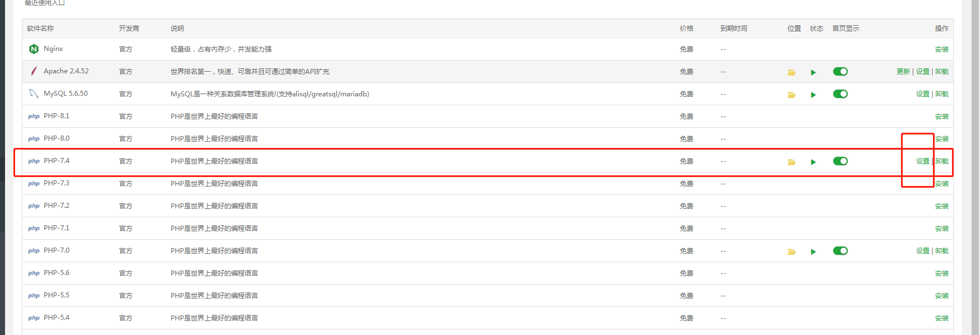Install PHP-7.2 via the 安装 link

pos(942,206)
